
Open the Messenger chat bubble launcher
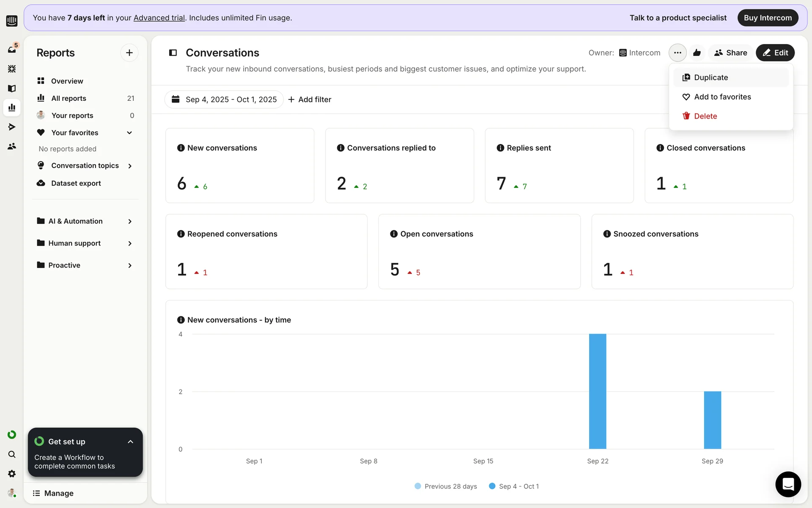(x=788, y=484)
